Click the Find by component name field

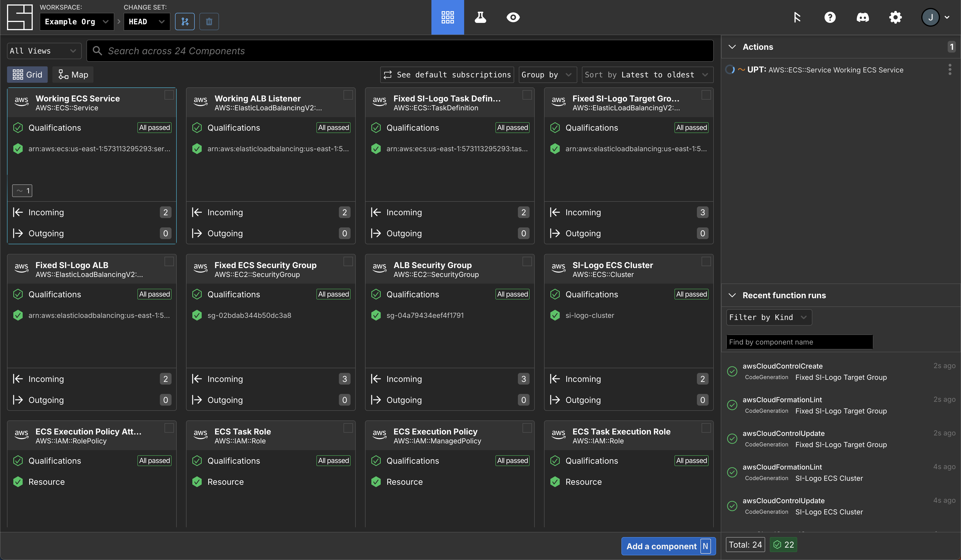pyautogui.click(x=799, y=342)
